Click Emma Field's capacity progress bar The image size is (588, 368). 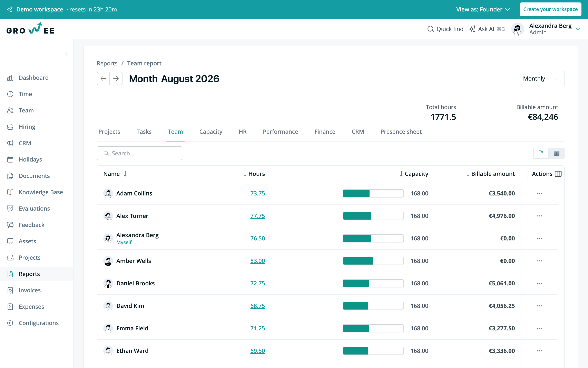point(373,328)
